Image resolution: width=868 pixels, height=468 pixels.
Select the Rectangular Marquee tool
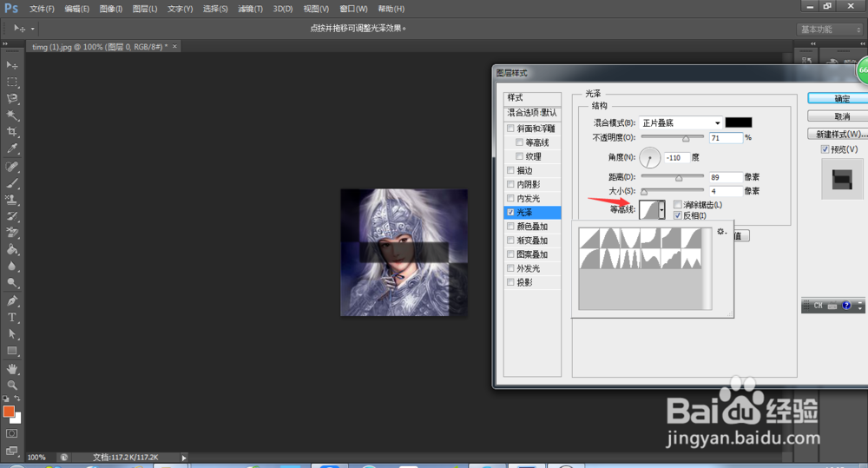point(11,82)
